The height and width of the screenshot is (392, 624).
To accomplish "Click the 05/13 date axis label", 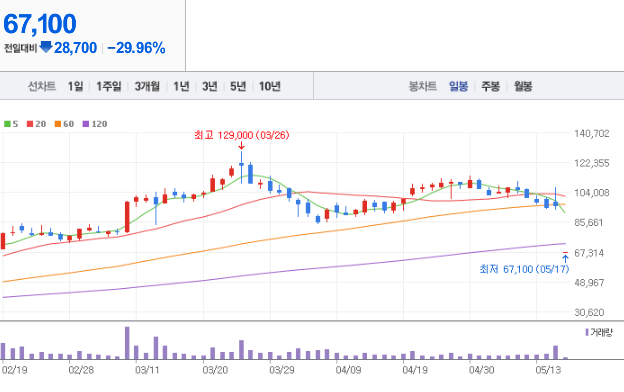I will (x=548, y=370).
